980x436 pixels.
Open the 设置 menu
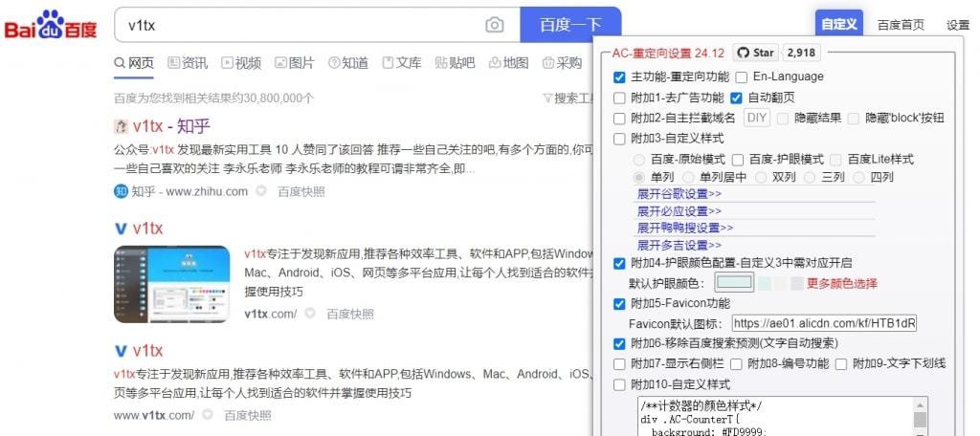(957, 25)
